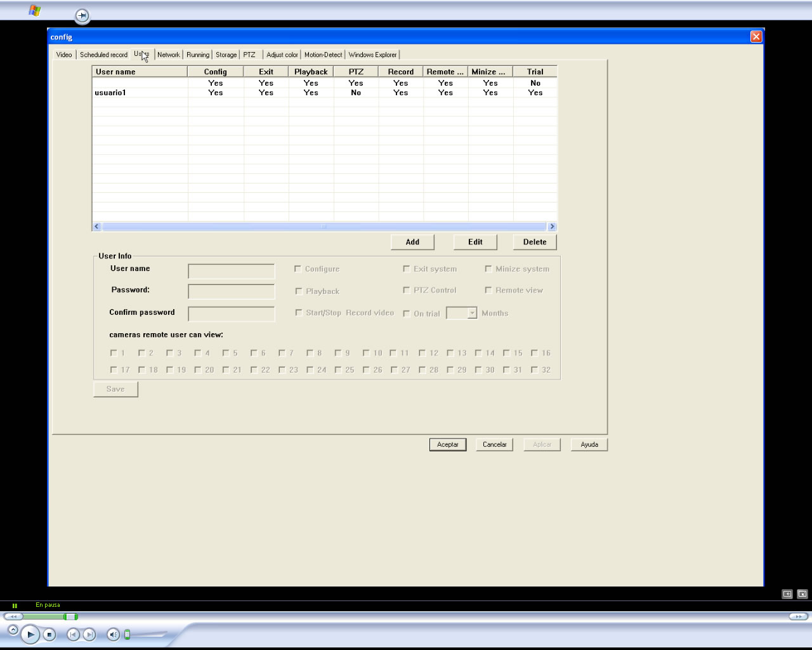Expand the small up-chevron button beside Play
The image size is (812, 650).
tap(13, 630)
